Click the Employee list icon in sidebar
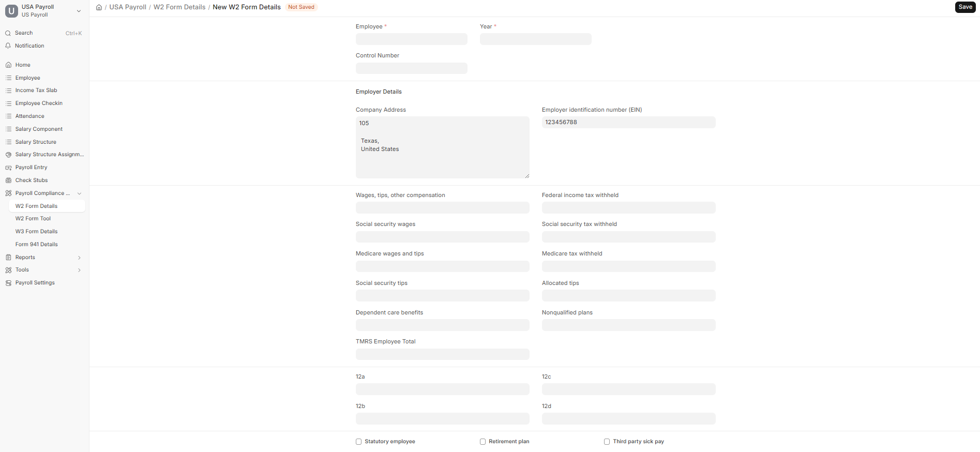 pos(8,78)
